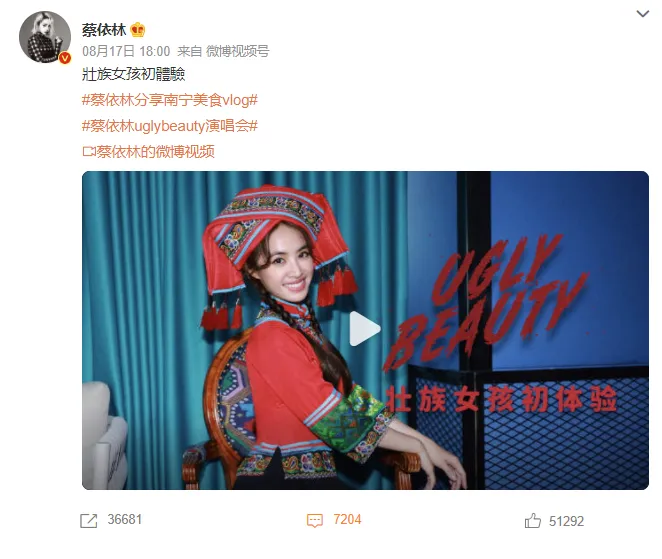Click the repost count 36681
Viewport: 662px width, 559px height.
[125, 519]
